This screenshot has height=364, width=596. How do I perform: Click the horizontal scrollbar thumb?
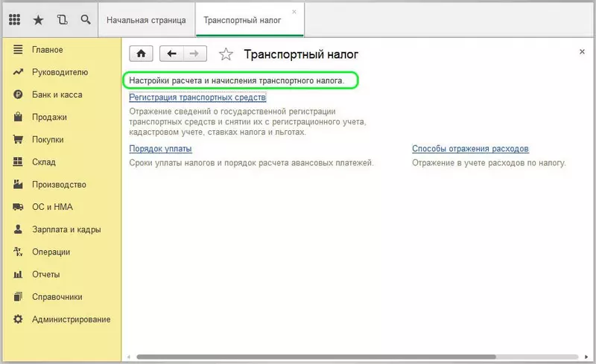coord(316,357)
